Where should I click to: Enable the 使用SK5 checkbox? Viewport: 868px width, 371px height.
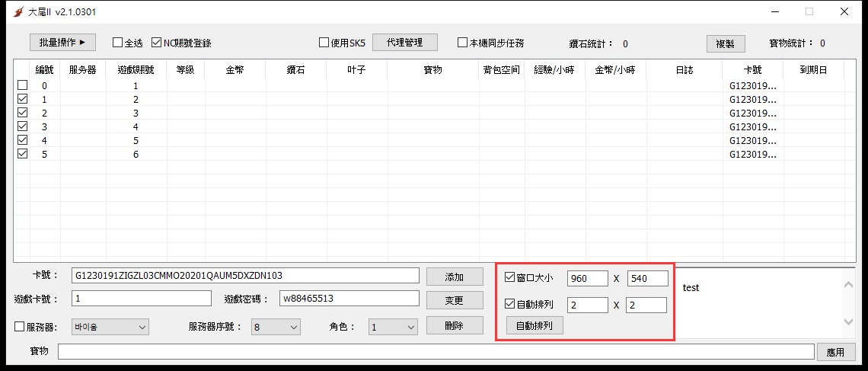(324, 43)
